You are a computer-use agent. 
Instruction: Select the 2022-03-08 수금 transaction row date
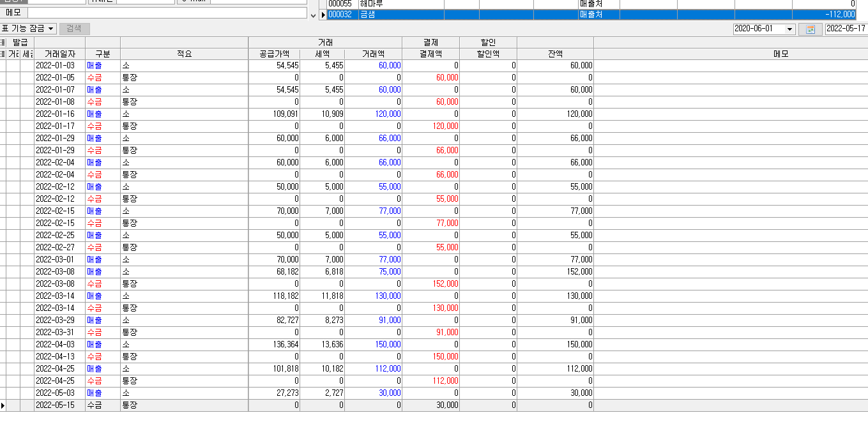click(x=55, y=283)
